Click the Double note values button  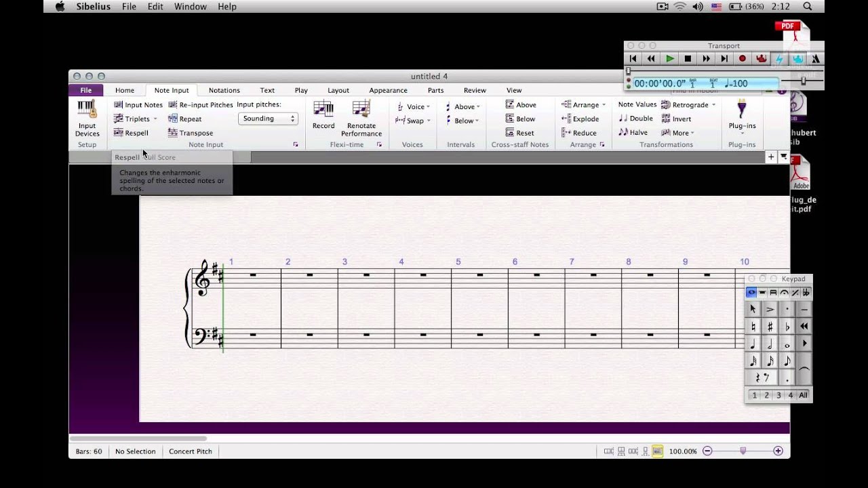[x=635, y=119]
